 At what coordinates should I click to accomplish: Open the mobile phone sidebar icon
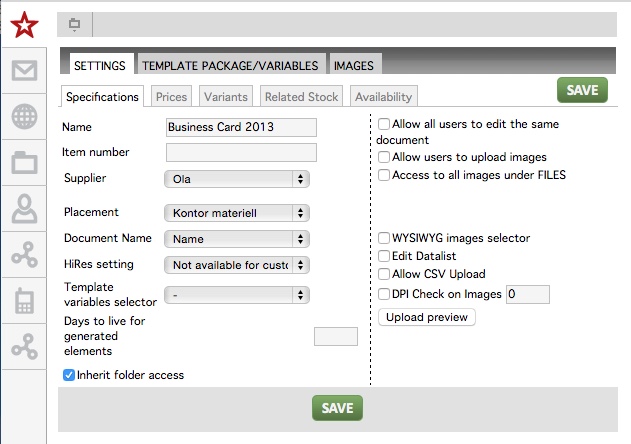[25, 300]
